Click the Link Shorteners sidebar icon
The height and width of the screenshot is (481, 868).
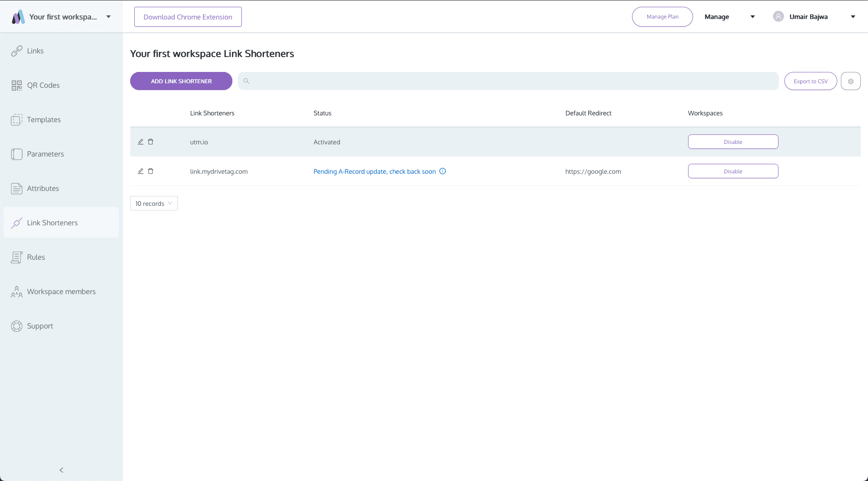pos(17,223)
